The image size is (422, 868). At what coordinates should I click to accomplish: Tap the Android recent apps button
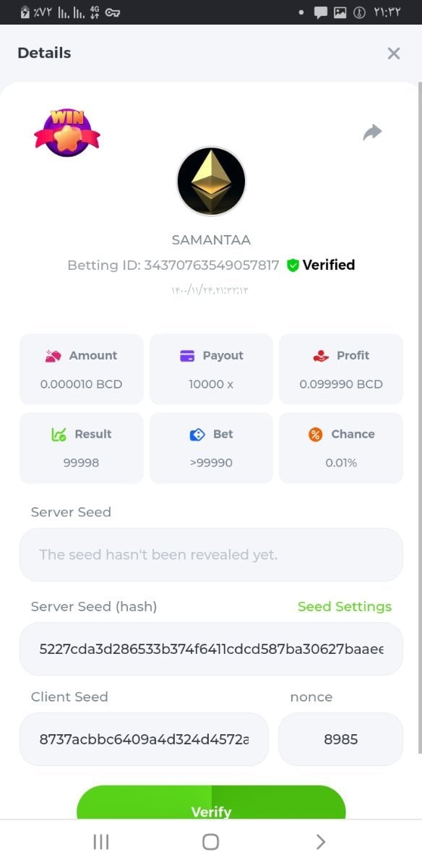pyautogui.click(x=101, y=842)
